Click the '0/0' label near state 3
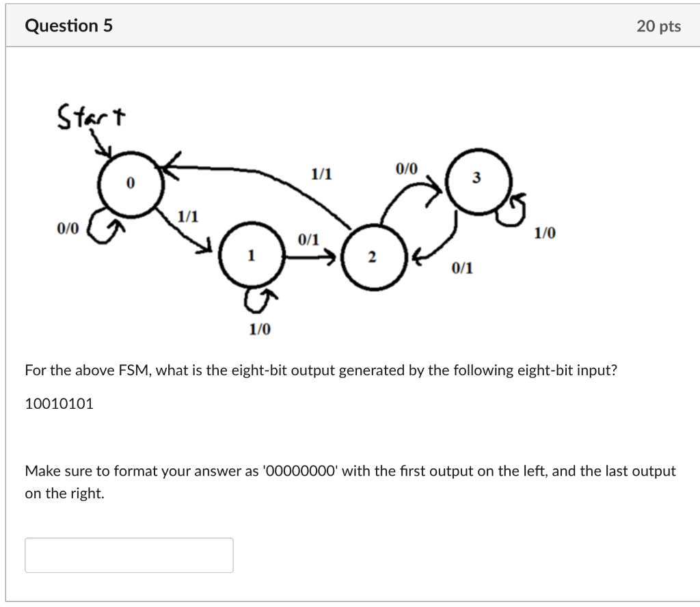This screenshot has height=607, width=700. (407, 167)
